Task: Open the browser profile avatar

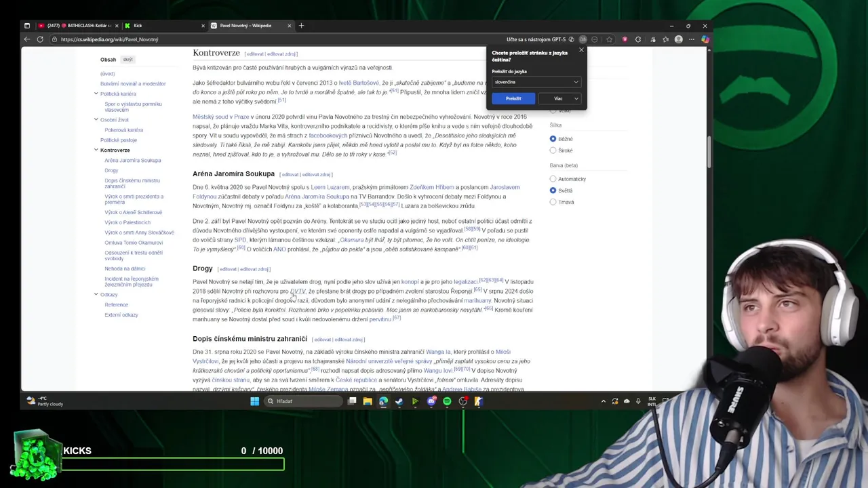Action: (x=678, y=39)
